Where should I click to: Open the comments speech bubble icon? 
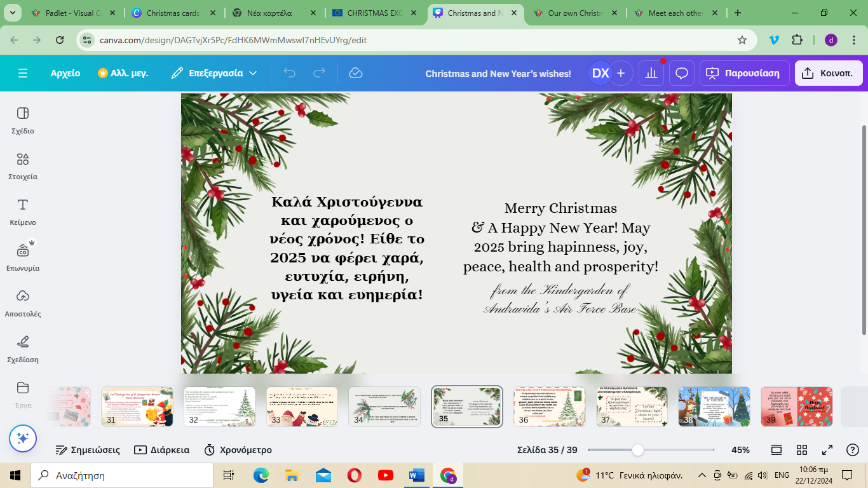682,73
